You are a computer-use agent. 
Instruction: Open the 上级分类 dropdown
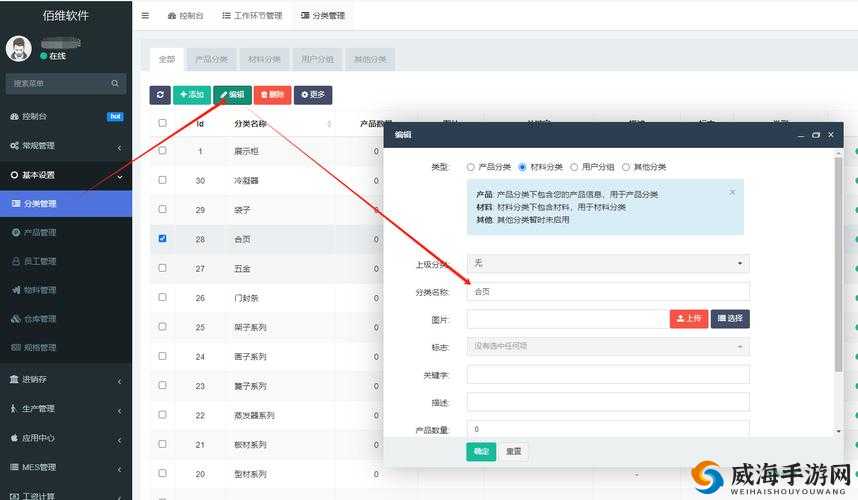pyautogui.click(x=608, y=263)
